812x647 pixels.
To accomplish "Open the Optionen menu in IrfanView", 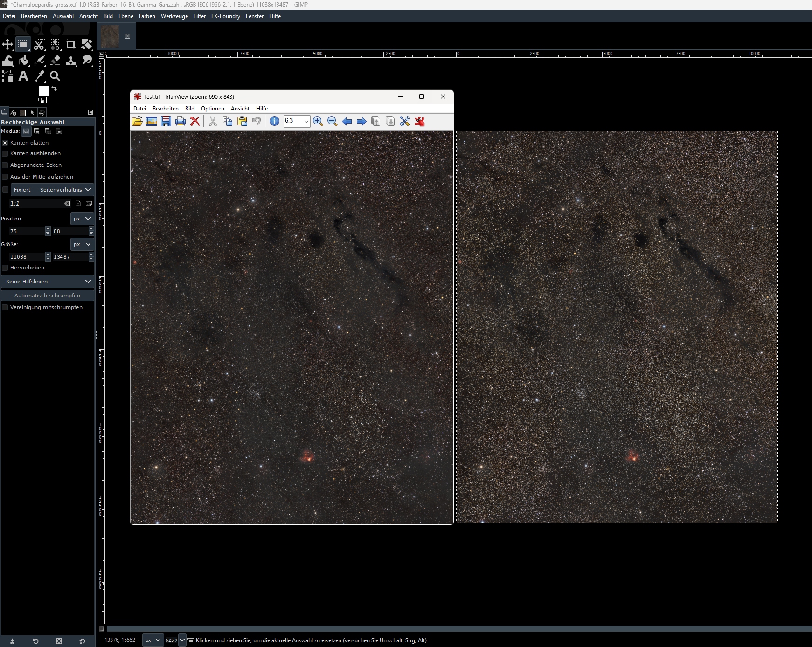I will 212,109.
